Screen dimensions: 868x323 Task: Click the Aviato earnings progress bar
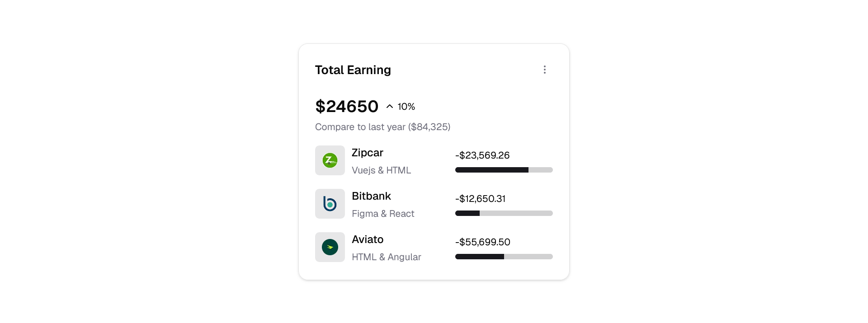click(504, 257)
